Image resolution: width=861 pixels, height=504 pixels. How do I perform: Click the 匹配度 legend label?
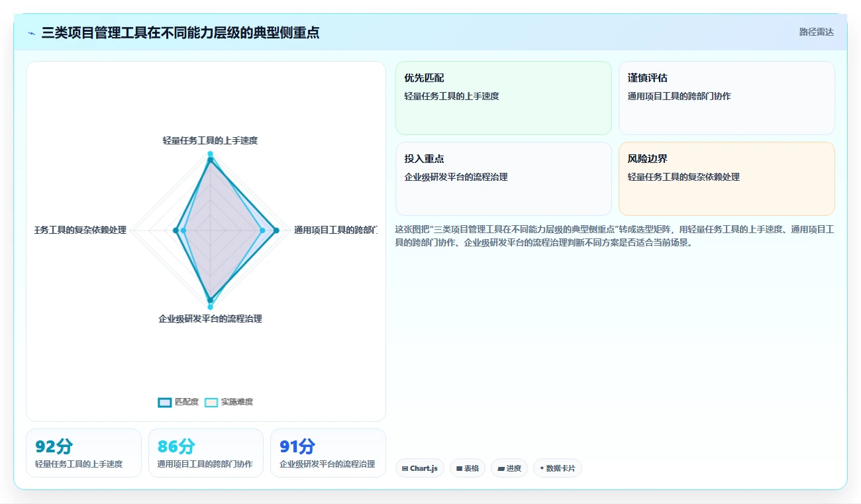[x=187, y=402]
